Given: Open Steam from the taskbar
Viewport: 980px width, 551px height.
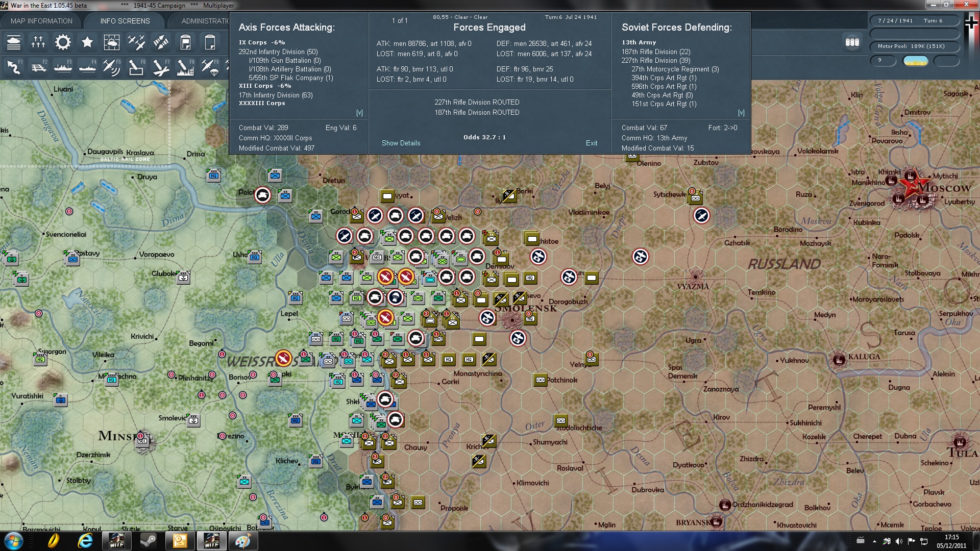Looking at the screenshot, I should point(149,541).
